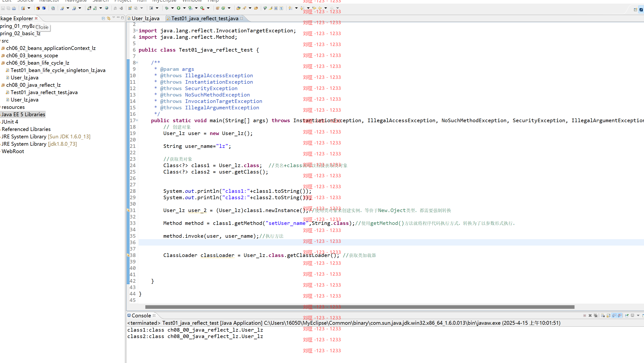Open the Console selection dropdown arrow

(x=638, y=315)
